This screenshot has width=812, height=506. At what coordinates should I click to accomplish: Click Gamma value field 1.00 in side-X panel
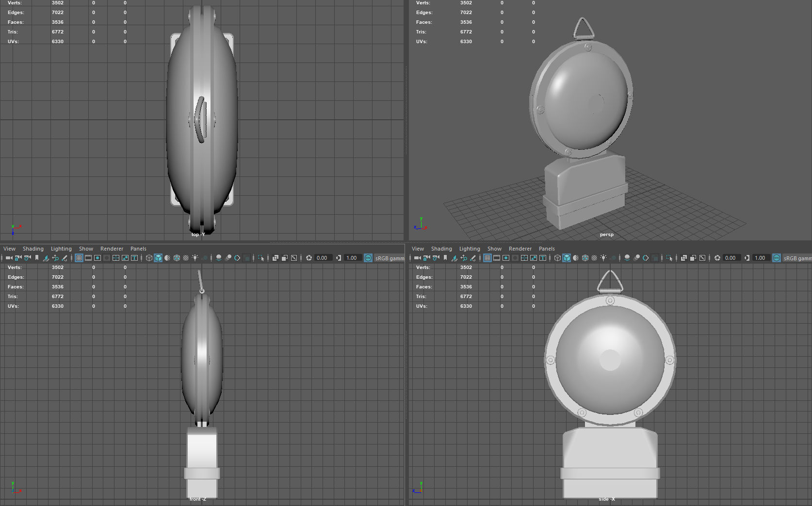pyautogui.click(x=761, y=258)
